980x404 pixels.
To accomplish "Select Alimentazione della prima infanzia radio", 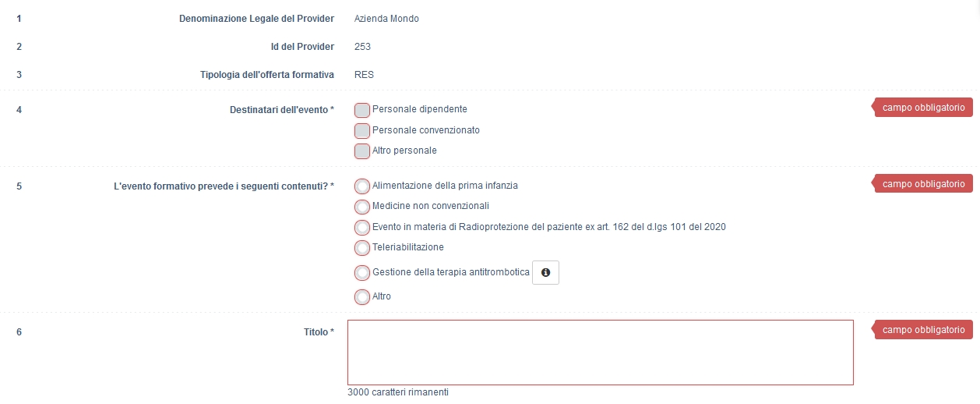I will [x=362, y=186].
